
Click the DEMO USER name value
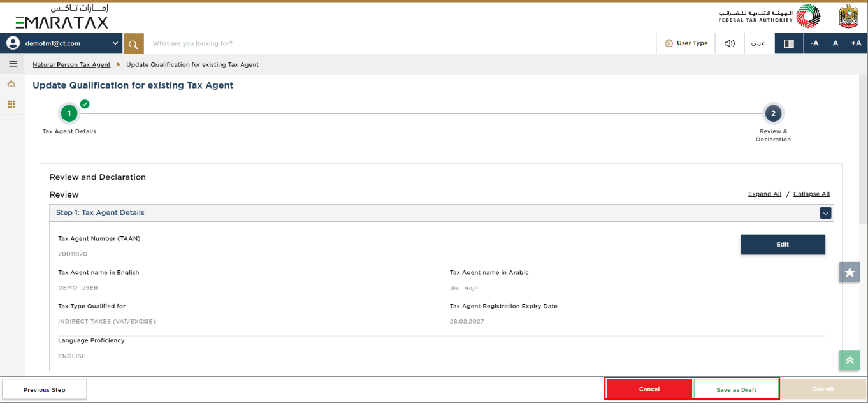78,287
